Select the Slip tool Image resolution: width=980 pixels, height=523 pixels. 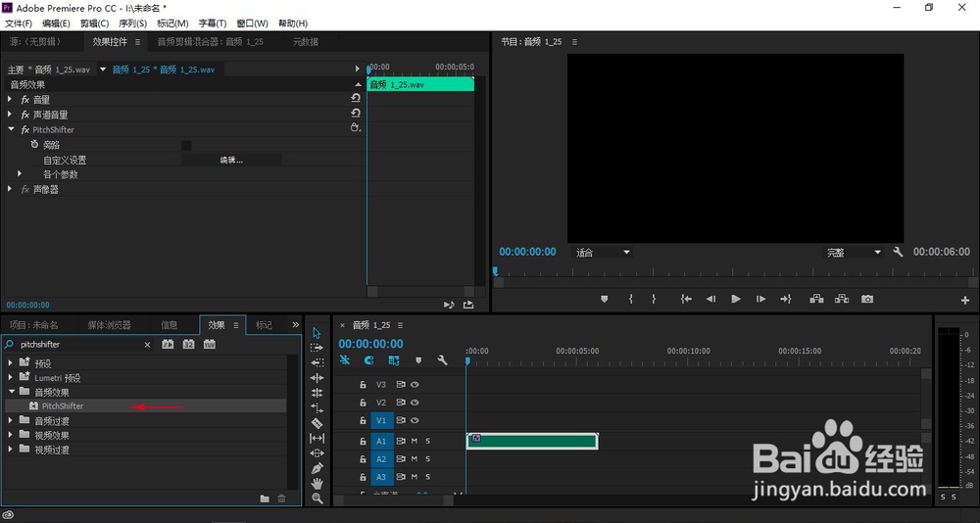(x=317, y=438)
